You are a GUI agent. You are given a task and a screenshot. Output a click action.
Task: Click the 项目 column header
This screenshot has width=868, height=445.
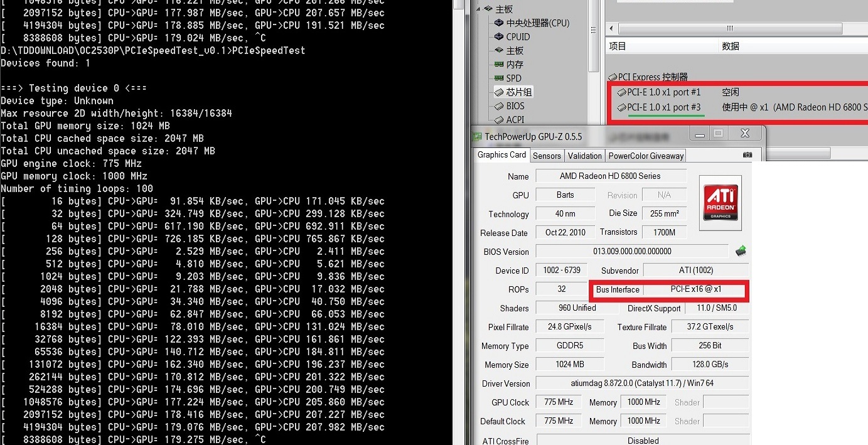point(662,46)
